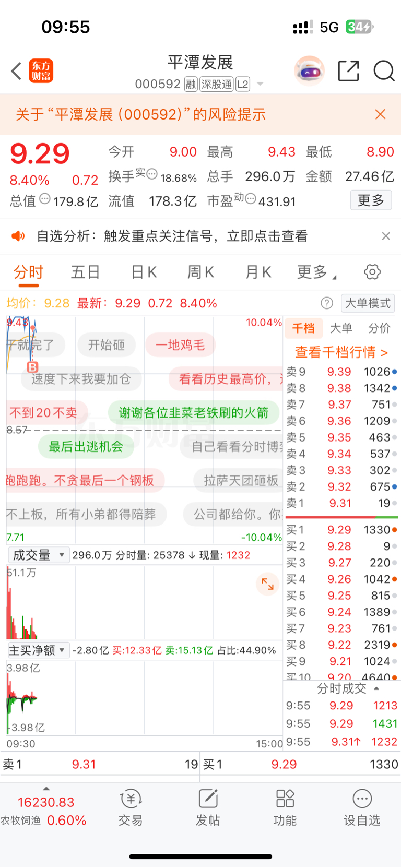Close the risk warning banner
The width and height of the screenshot is (401, 868).
point(381,114)
